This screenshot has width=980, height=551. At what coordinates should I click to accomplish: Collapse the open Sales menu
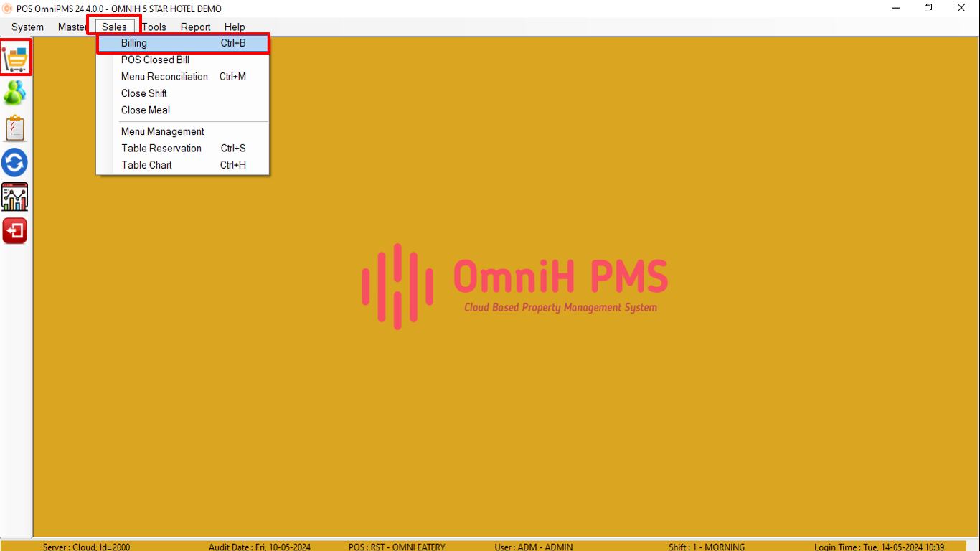[114, 27]
